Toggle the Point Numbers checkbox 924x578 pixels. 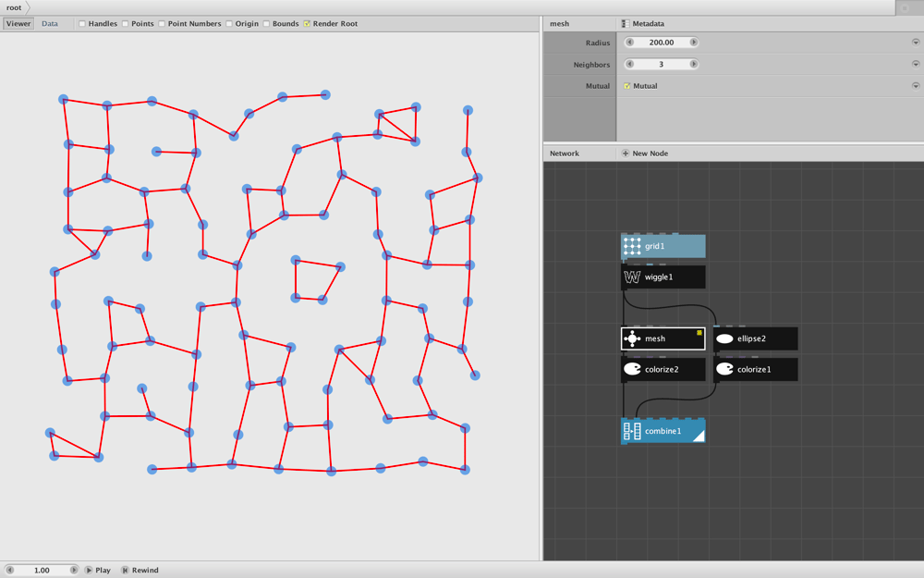pyautogui.click(x=162, y=24)
